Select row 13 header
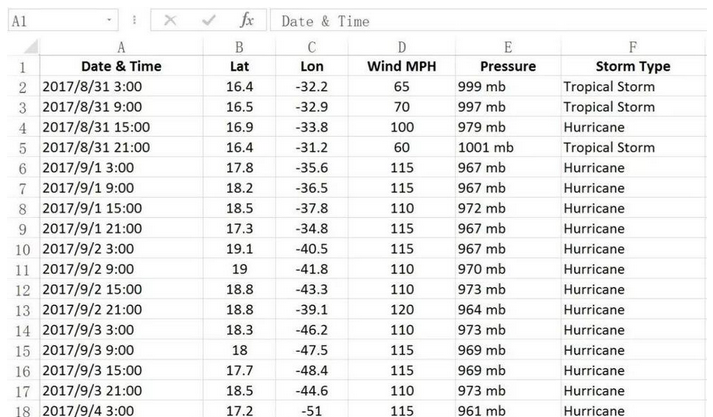 (23, 310)
